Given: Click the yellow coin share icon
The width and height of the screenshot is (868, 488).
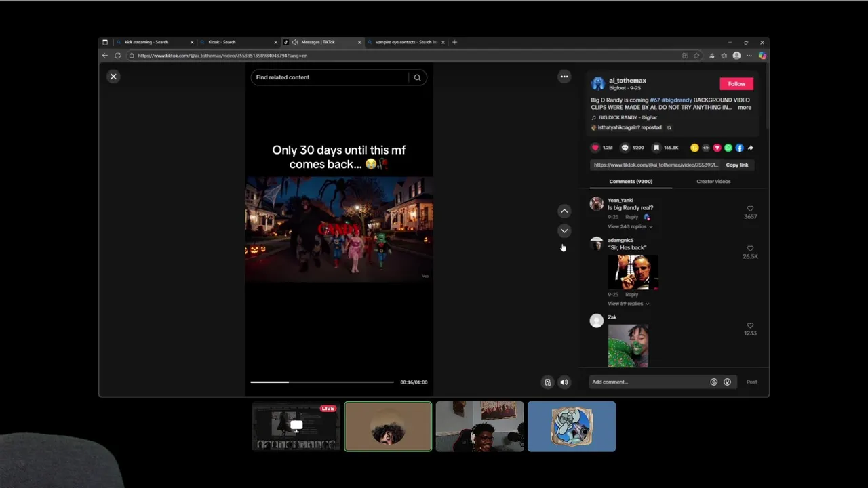Looking at the screenshot, I should [x=694, y=148].
